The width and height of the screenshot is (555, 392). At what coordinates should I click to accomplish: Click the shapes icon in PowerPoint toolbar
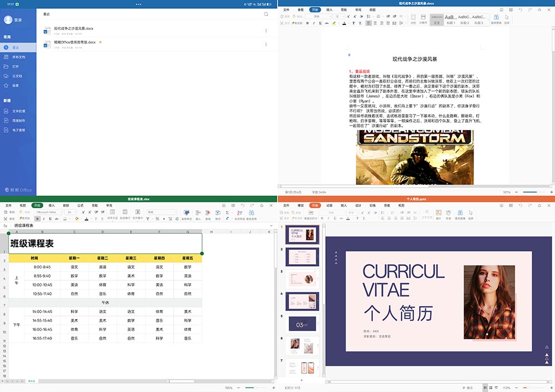[448, 213]
